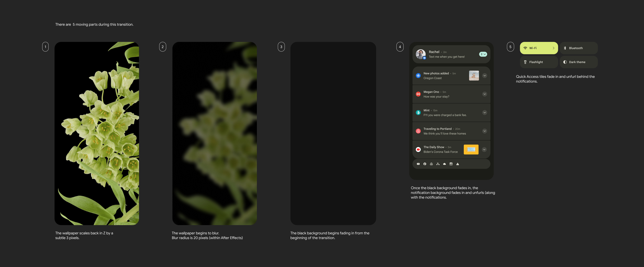Image resolution: width=644 pixels, height=267 pixels.
Task: Tap the Gmail icon on Megan Ono's notification
Action: point(418,94)
